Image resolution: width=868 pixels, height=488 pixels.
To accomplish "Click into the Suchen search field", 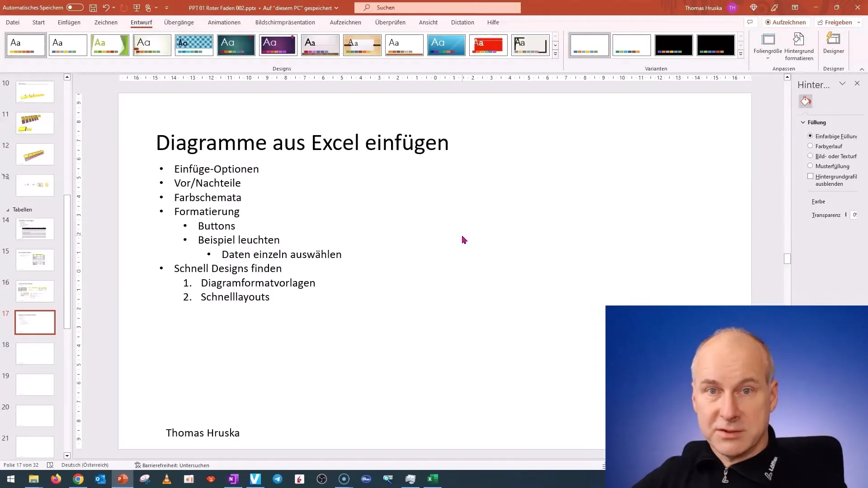I will 438,8.
